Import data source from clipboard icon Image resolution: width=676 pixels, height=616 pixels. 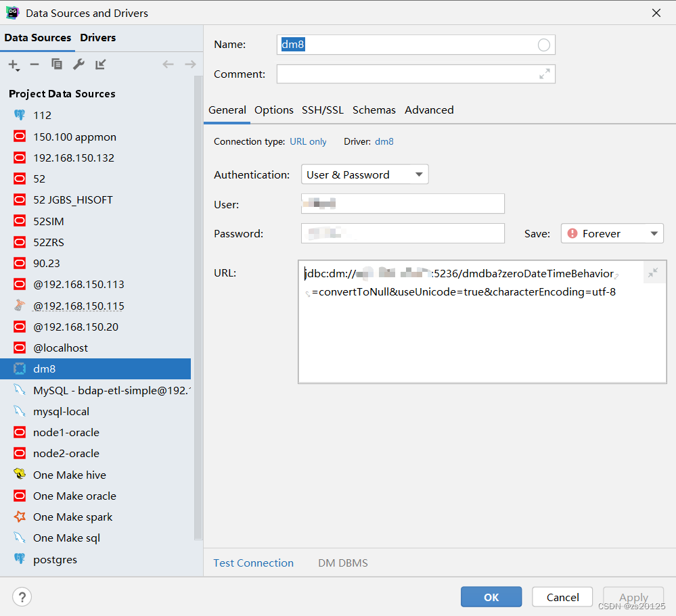tap(101, 64)
